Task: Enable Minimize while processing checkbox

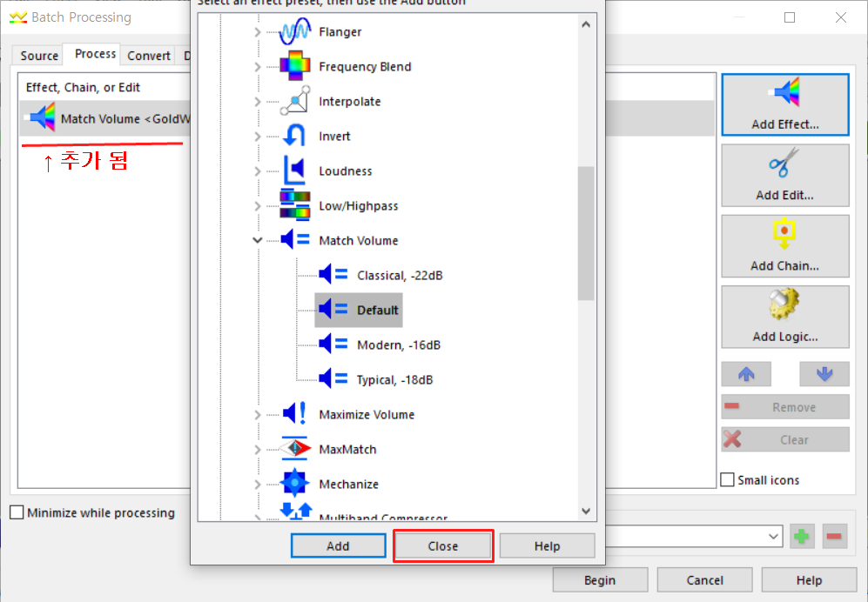Action: pos(17,512)
